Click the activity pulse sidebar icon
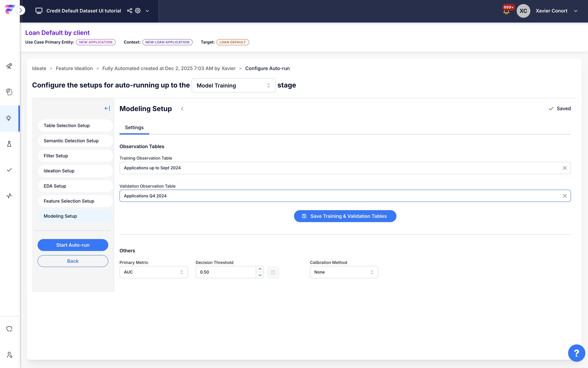 point(9,196)
